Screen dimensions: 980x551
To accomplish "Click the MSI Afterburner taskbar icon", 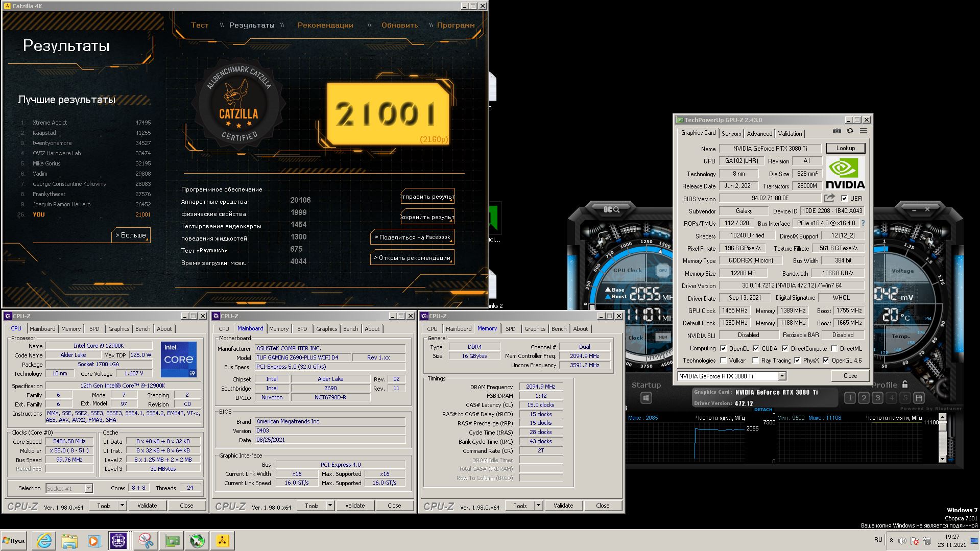I will (x=197, y=541).
